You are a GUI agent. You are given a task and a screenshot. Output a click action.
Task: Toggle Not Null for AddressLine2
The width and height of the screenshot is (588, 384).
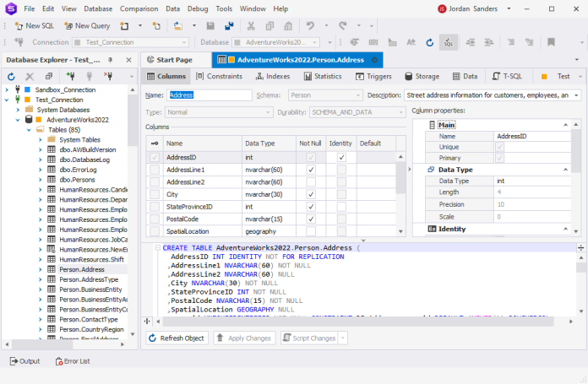311,182
